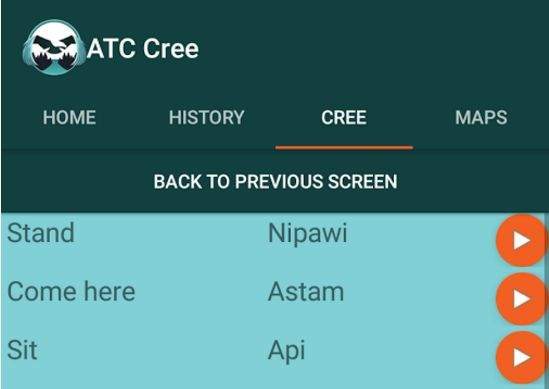The width and height of the screenshot is (549, 389).
Task: Tap the ATC Cree headphone logo icon
Action: tap(54, 48)
